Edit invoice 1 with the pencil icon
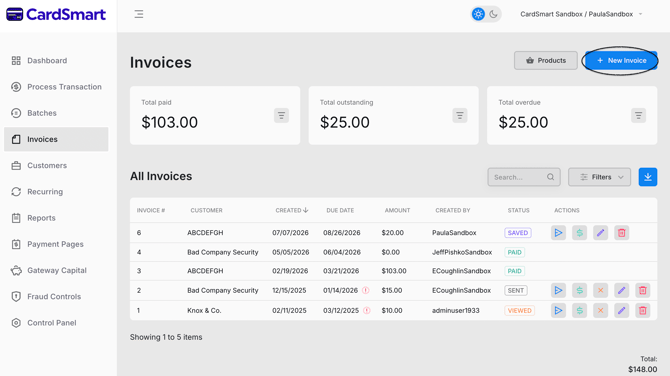 [622, 311]
